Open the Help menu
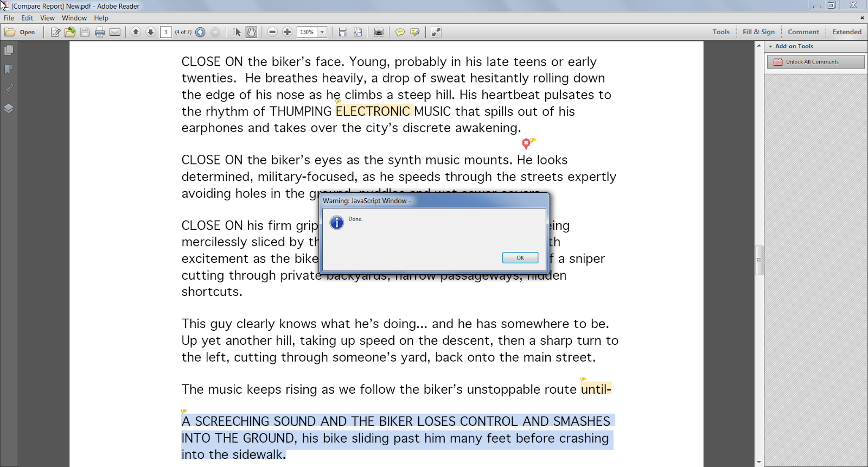 101,18
